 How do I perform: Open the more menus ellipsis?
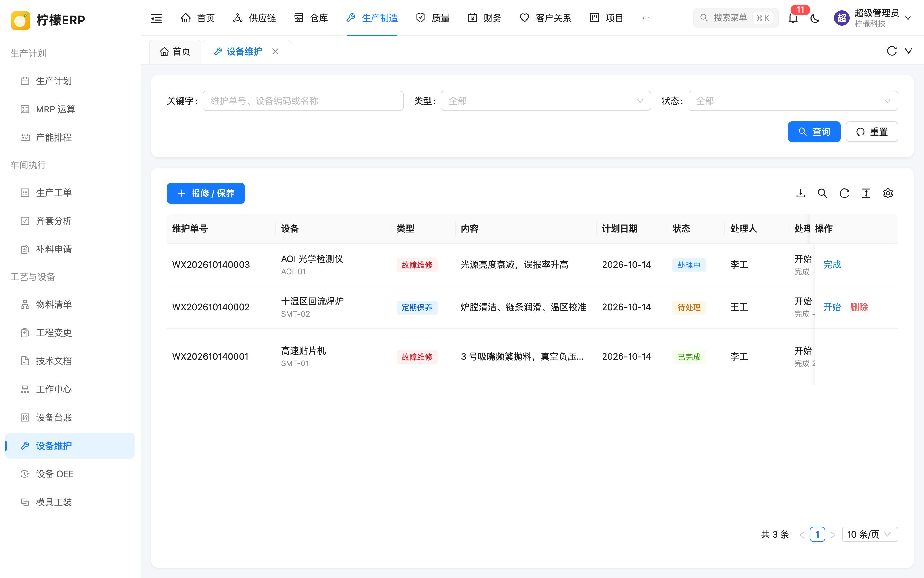point(646,18)
